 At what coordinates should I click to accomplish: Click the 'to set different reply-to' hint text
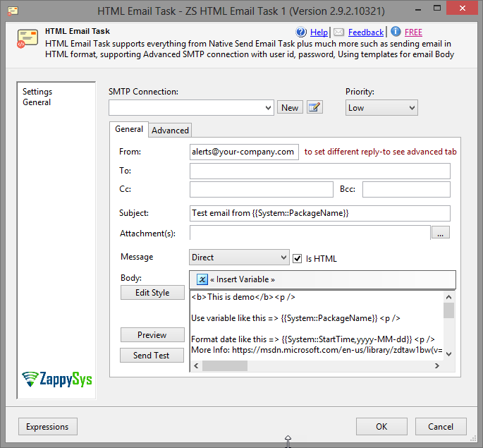(x=381, y=152)
